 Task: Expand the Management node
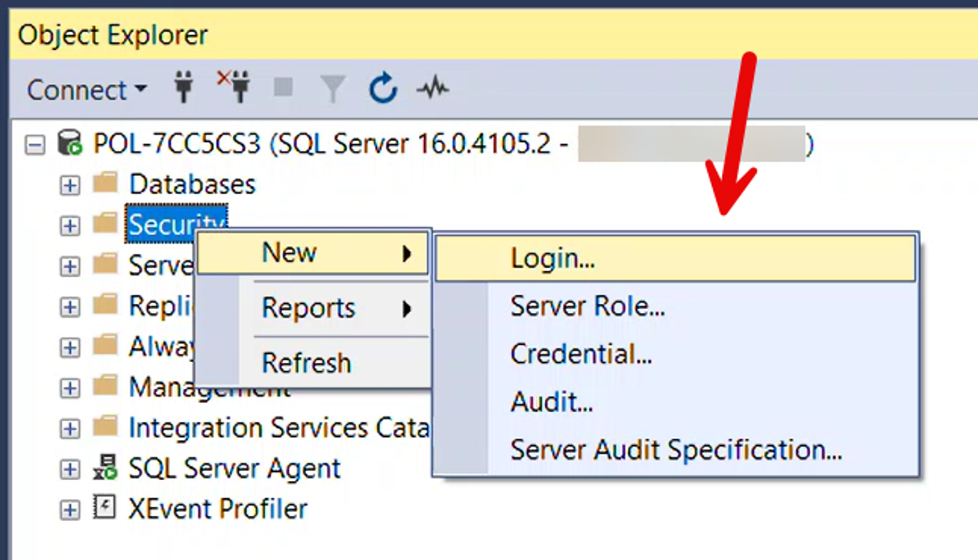69,386
